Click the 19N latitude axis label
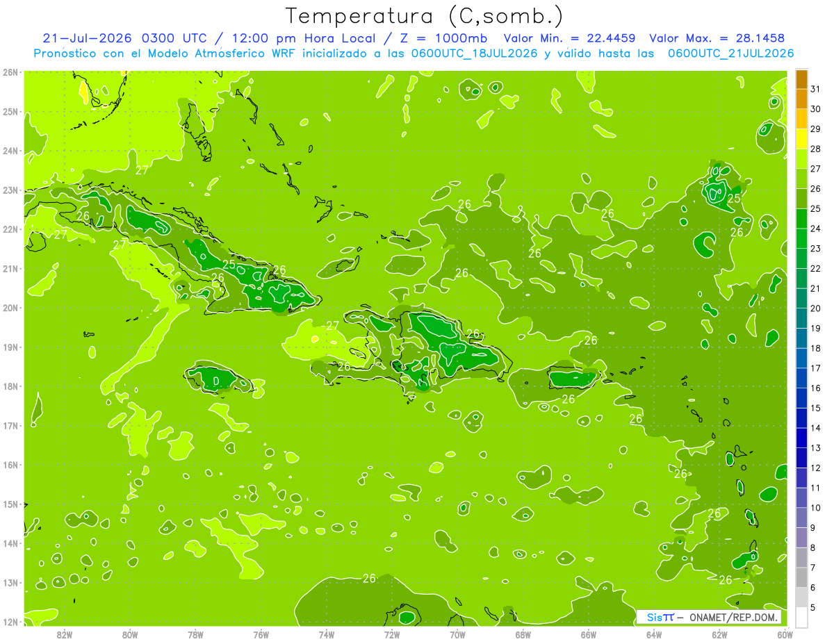Image resolution: width=834 pixels, height=644 pixels. 10,347
